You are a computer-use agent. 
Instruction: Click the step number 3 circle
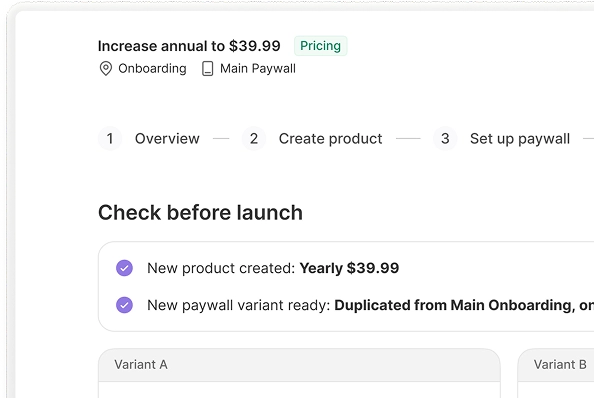pyautogui.click(x=445, y=139)
